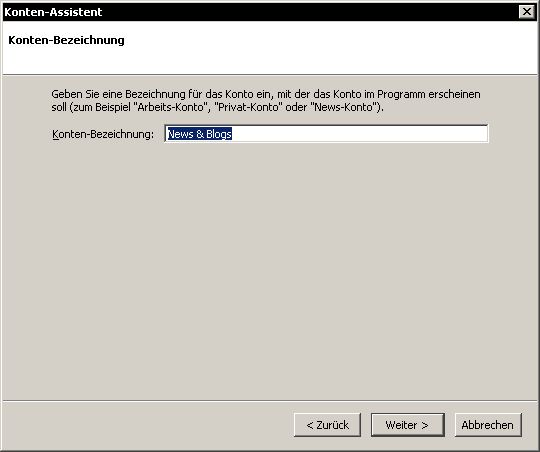Focus the Konten-Bezeichnung input field
Image resolution: width=540 pixels, height=452 pixels.
pos(326,134)
